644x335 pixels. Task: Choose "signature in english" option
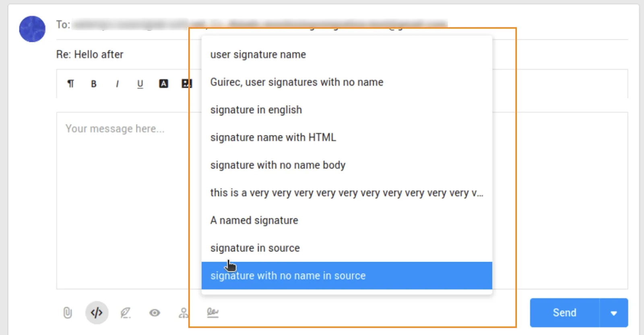tap(256, 110)
